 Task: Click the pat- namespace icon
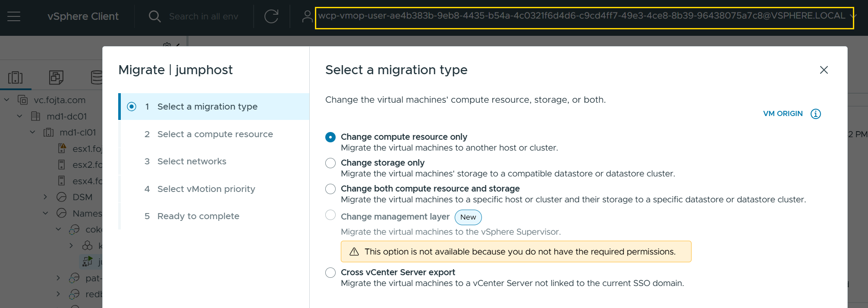pos(74,278)
